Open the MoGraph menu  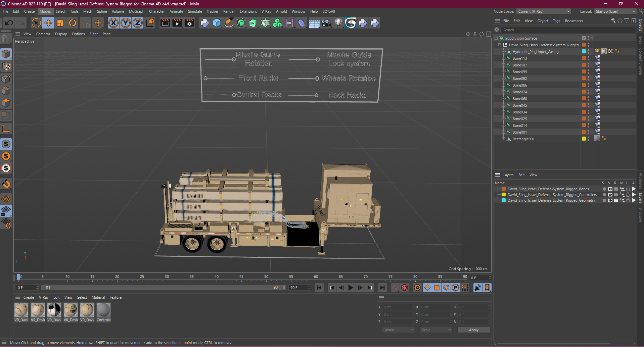click(136, 11)
